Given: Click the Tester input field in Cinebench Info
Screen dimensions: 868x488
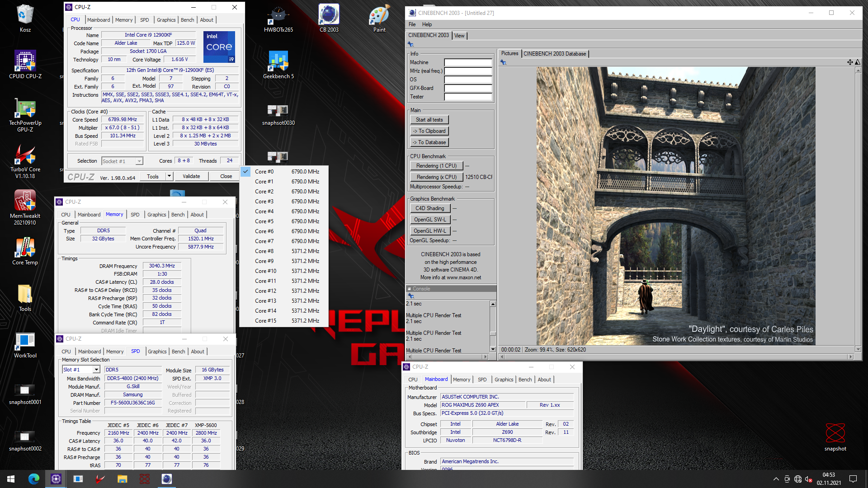Looking at the screenshot, I should pos(468,97).
